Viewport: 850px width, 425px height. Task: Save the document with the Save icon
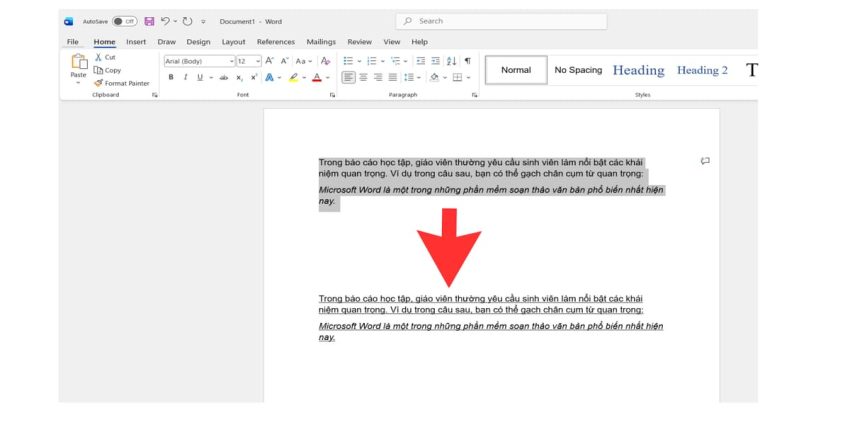point(150,22)
